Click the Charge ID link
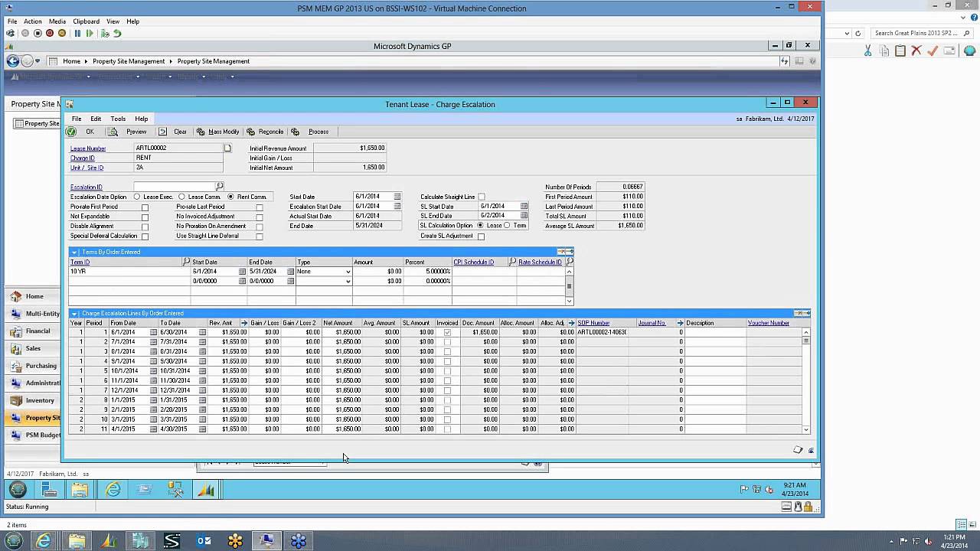The image size is (980, 551). click(x=83, y=158)
